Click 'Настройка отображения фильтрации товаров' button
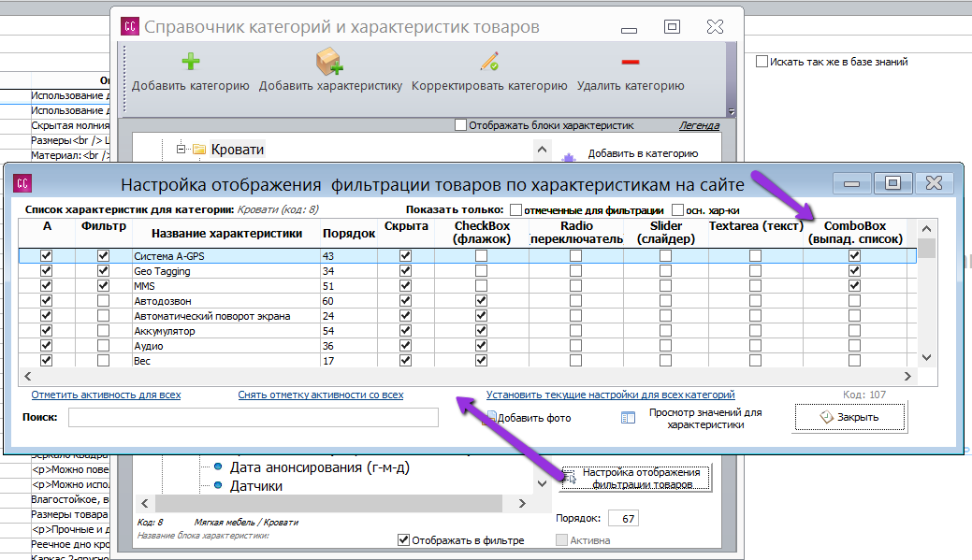Image resolution: width=972 pixels, height=560 pixels. 636,478
